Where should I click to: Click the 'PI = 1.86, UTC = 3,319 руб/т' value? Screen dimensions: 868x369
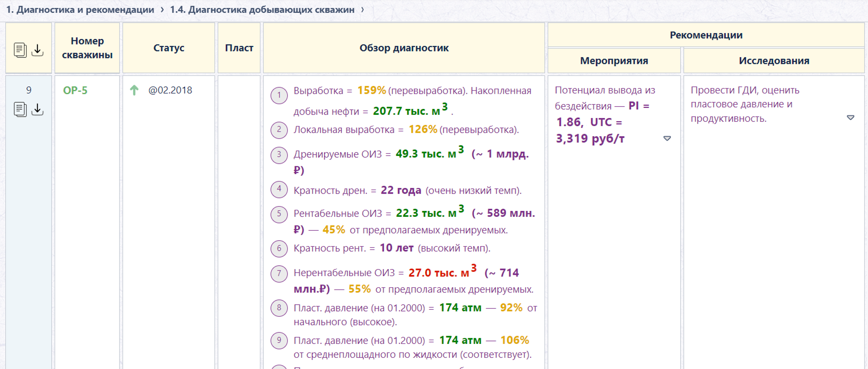[x=602, y=122]
